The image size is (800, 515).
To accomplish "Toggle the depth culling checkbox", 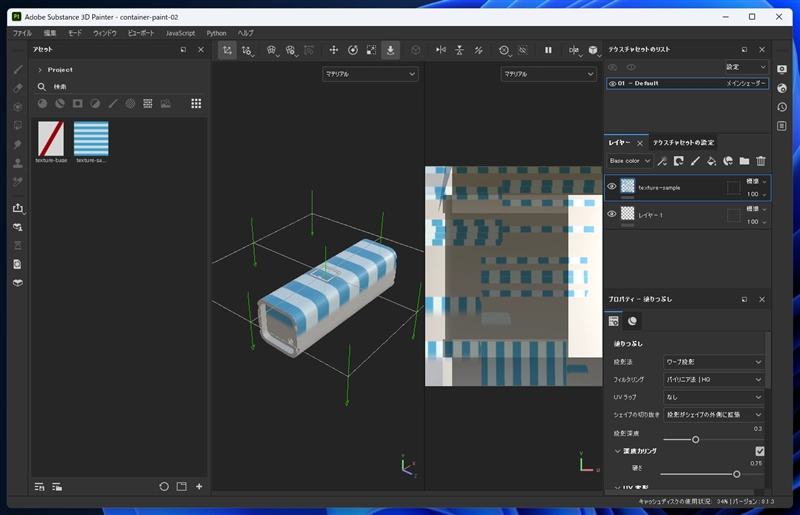I will pyautogui.click(x=760, y=451).
